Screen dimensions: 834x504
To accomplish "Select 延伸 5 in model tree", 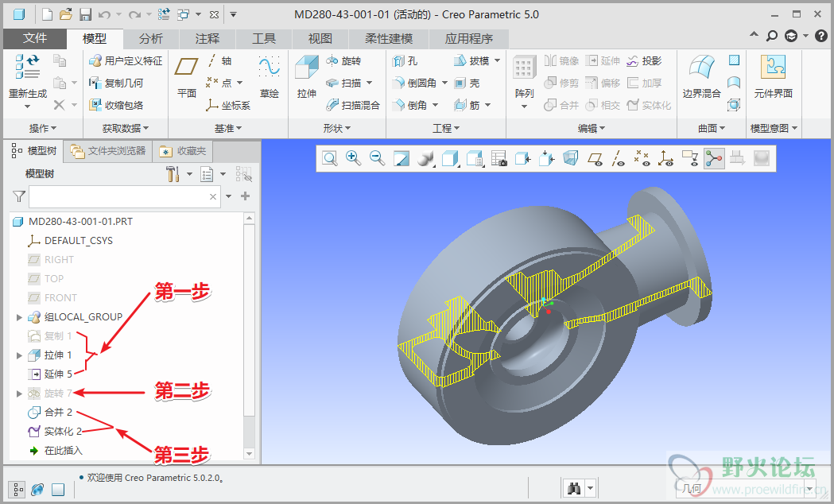I will (50, 374).
